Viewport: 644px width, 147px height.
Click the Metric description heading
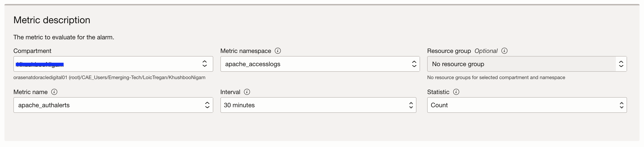[52, 20]
